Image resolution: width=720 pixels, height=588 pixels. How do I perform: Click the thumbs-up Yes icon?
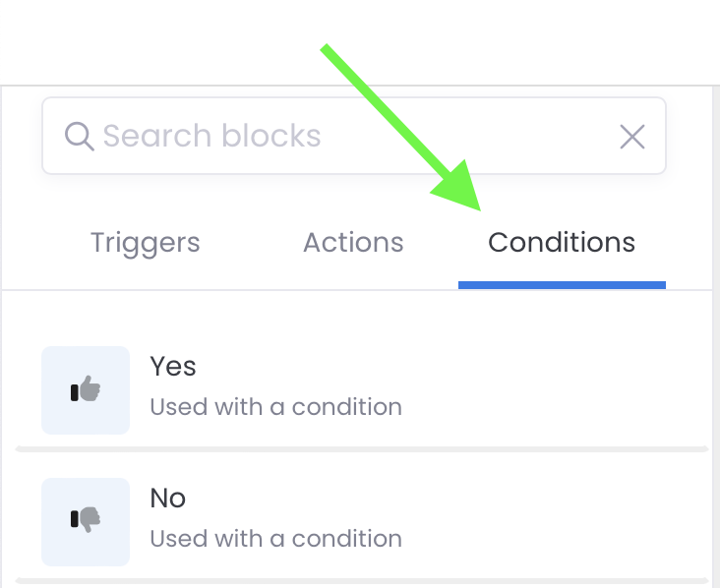click(86, 389)
